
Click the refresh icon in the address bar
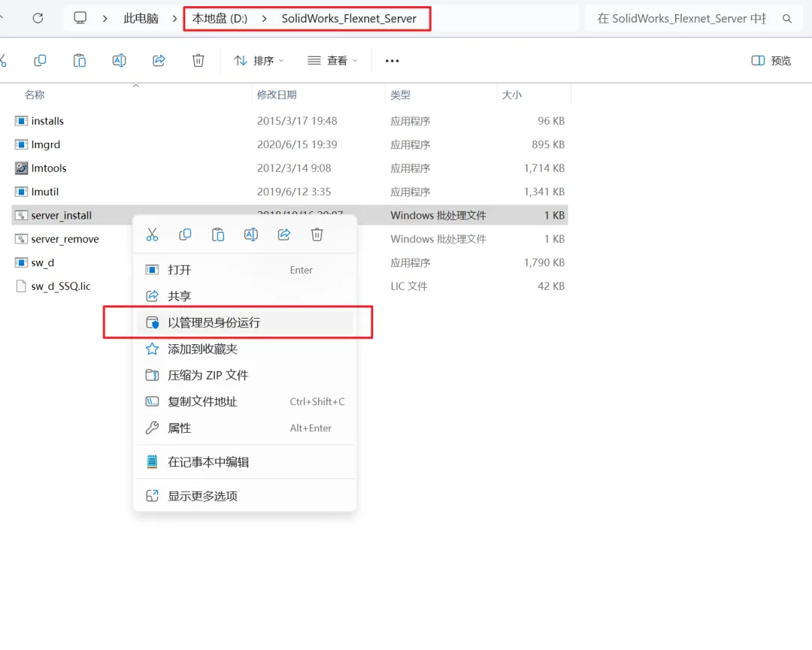38,19
